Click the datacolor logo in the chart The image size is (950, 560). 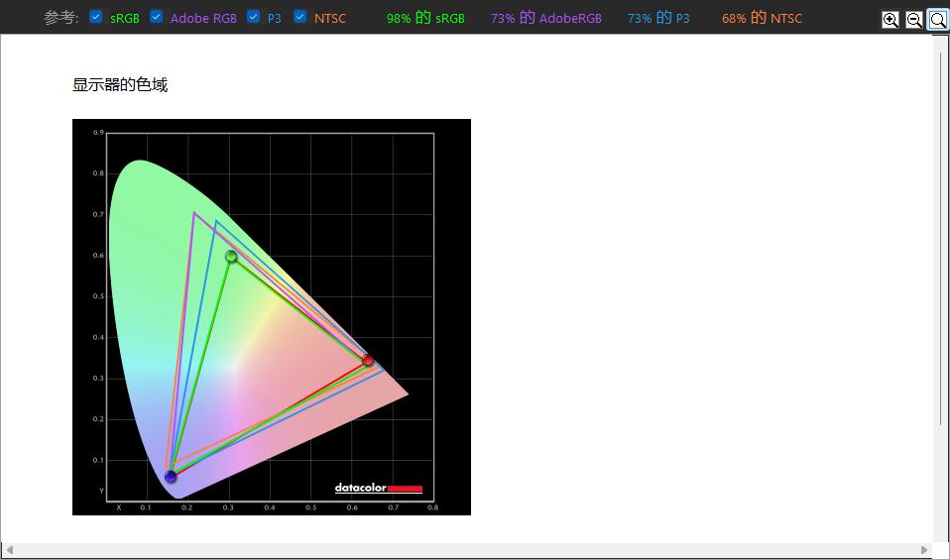(378, 488)
